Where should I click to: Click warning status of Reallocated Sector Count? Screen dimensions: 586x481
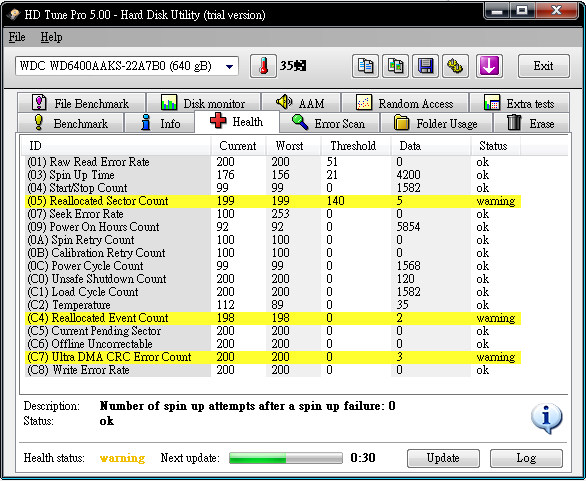pyautogui.click(x=496, y=201)
